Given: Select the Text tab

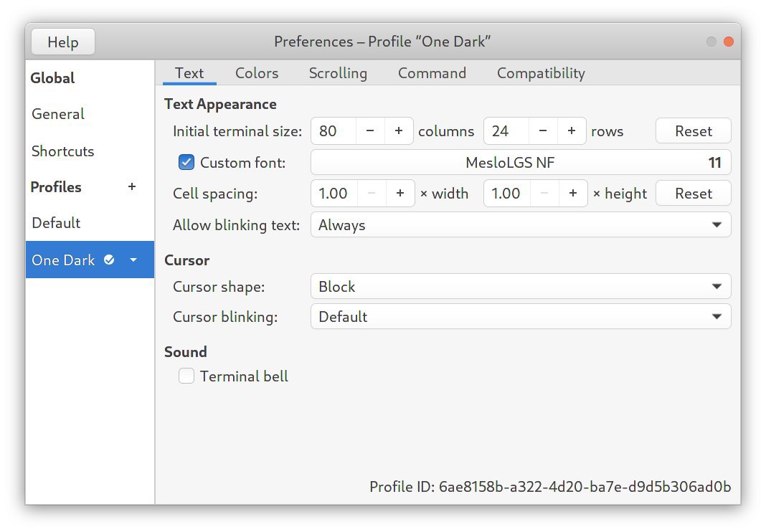Looking at the screenshot, I should (x=189, y=73).
